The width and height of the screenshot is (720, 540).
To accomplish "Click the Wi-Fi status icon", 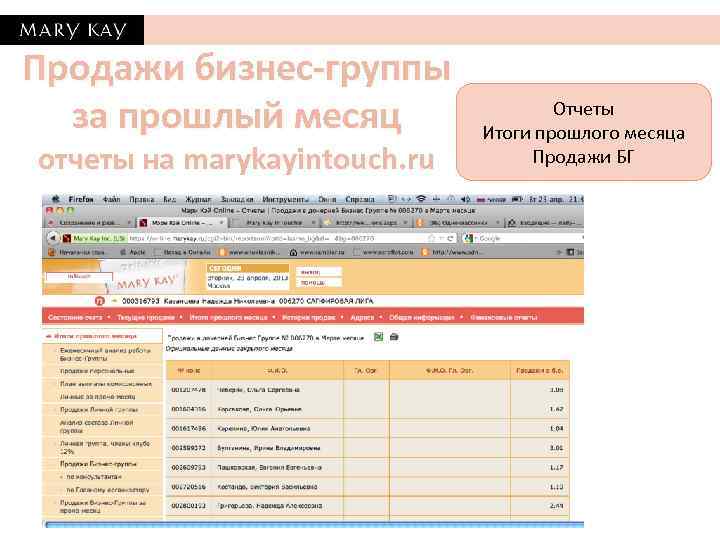I will pyautogui.click(x=421, y=199).
